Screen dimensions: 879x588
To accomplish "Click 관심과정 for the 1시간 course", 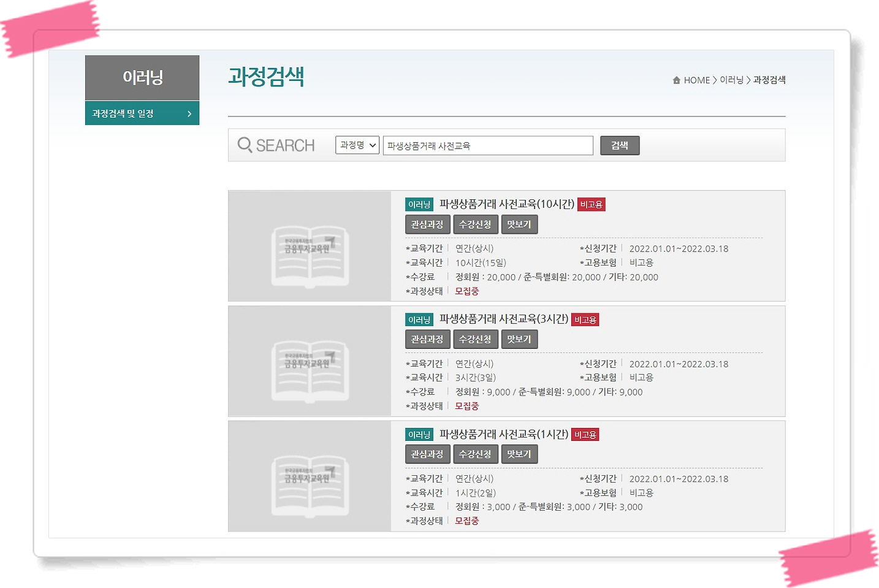I will pyautogui.click(x=427, y=454).
